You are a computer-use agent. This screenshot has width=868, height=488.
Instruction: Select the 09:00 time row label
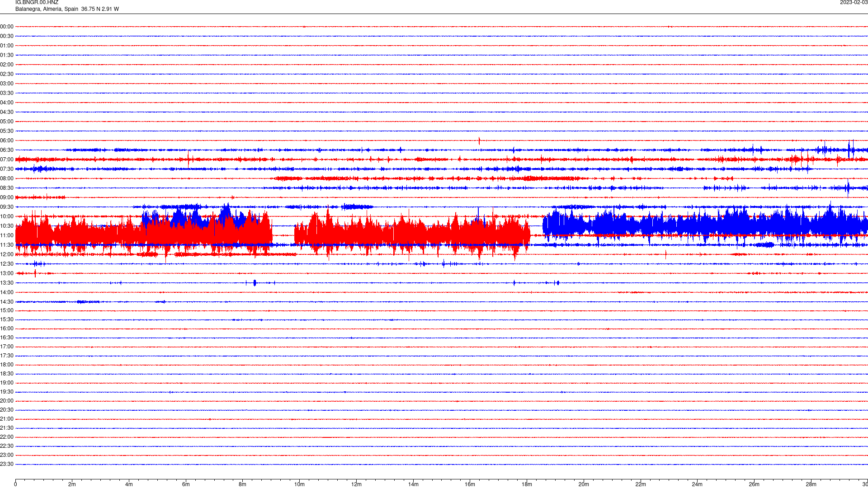click(7, 197)
